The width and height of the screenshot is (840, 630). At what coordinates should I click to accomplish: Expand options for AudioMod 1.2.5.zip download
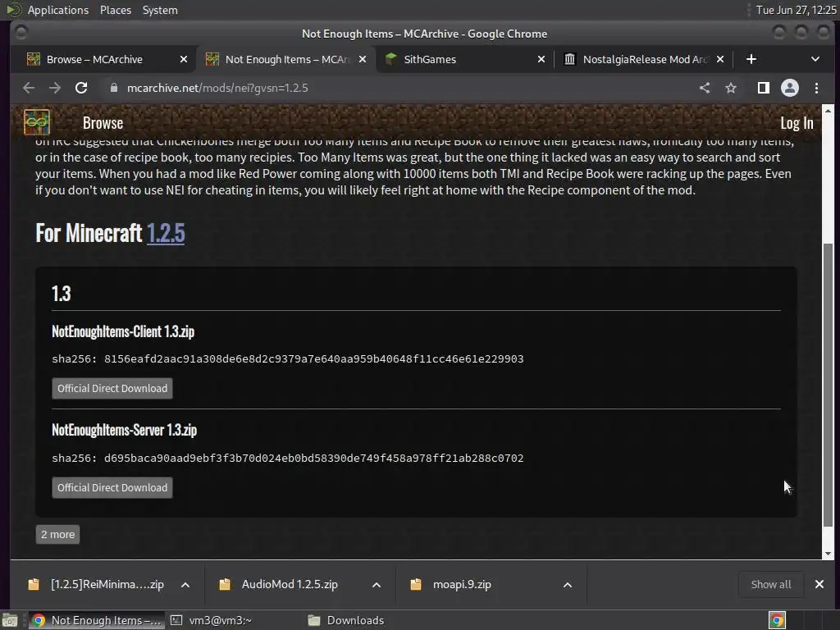(x=377, y=585)
